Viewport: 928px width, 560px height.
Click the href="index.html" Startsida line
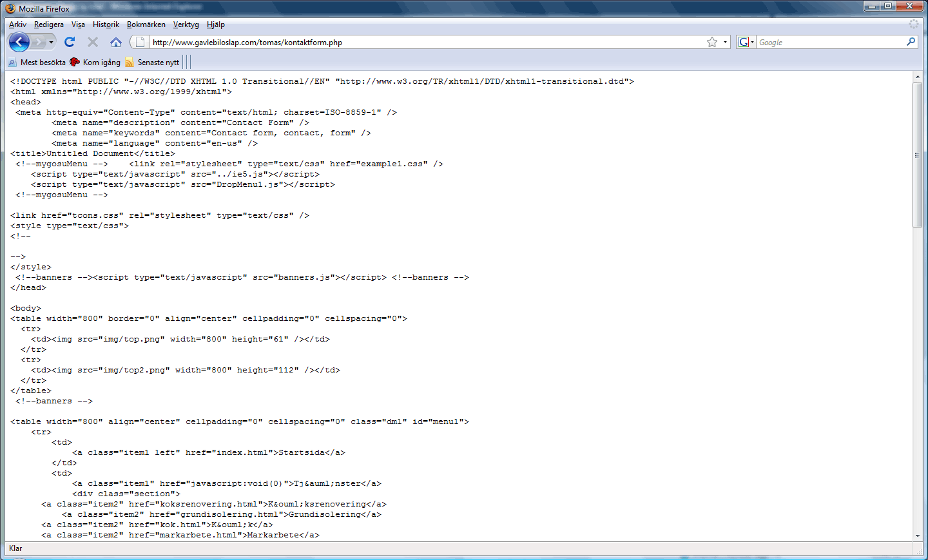pyautogui.click(x=209, y=452)
